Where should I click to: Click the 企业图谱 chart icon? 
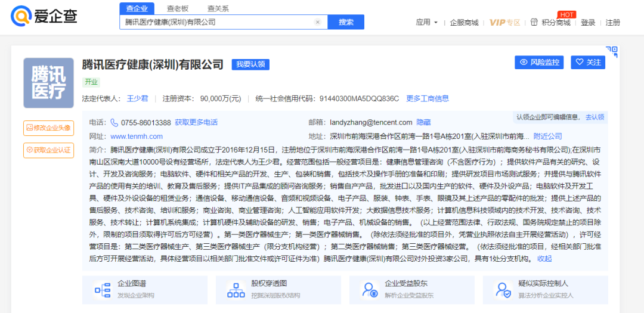pyautogui.click(x=102, y=290)
